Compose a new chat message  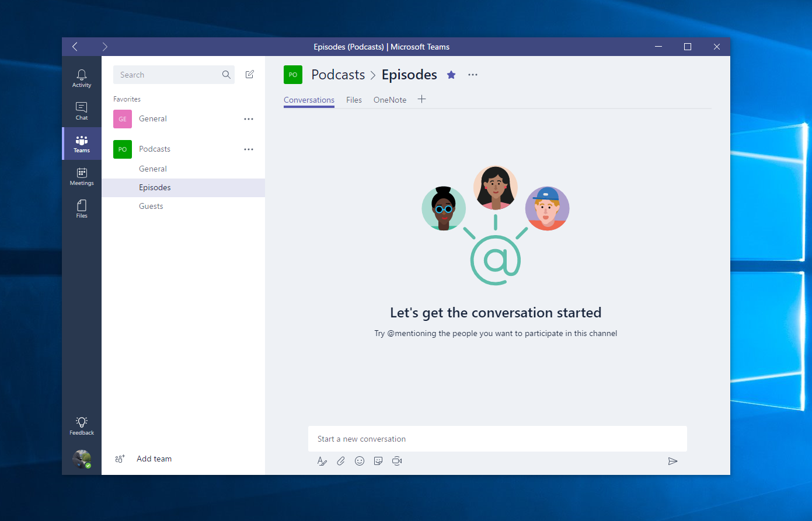pyautogui.click(x=249, y=74)
